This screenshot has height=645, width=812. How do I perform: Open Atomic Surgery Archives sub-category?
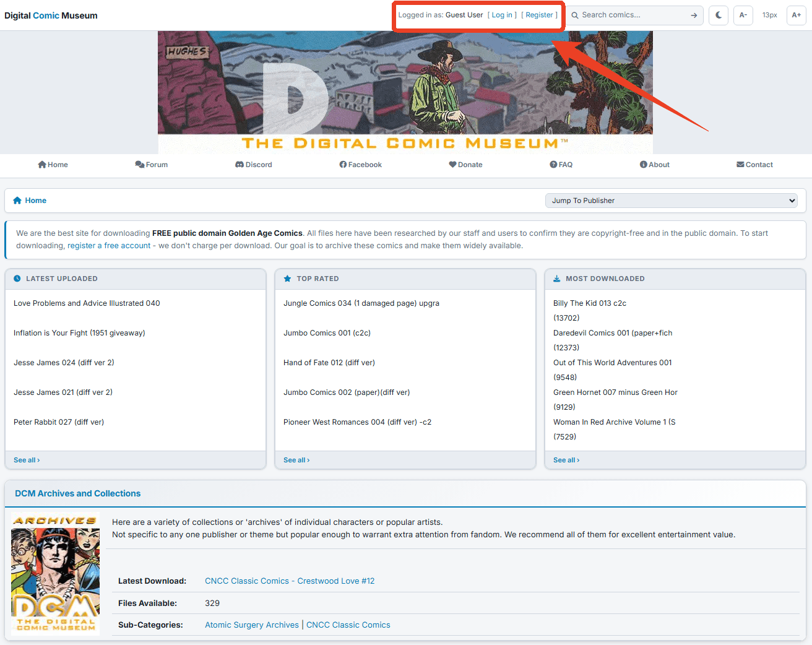click(x=252, y=625)
